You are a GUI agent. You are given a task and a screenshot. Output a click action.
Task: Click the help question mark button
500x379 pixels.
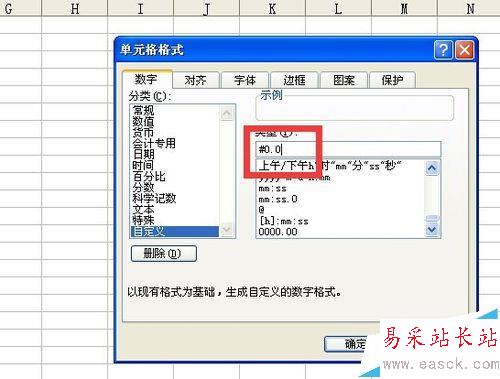tap(443, 50)
